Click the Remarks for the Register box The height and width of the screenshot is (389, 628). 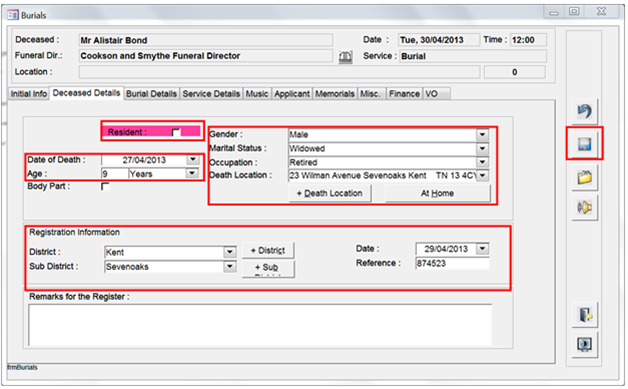tap(260, 325)
